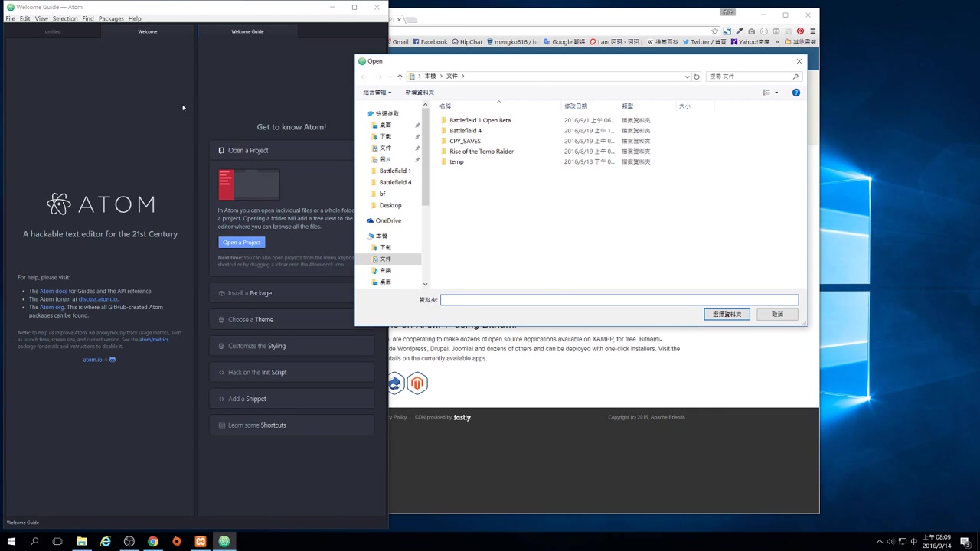The height and width of the screenshot is (551, 980).
Task: Show hidden system tray icons chevron
Action: (879, 542)
